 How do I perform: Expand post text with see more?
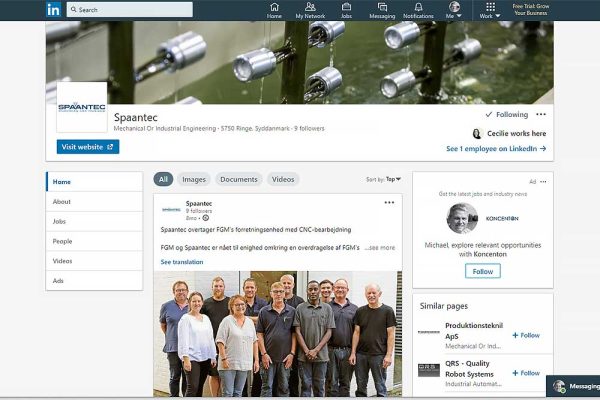380,248
